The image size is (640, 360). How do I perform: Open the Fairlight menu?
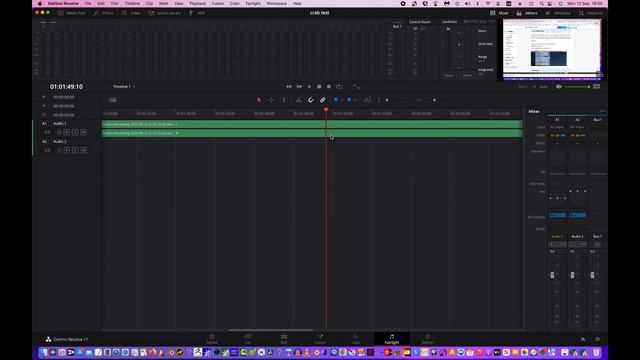253,3
